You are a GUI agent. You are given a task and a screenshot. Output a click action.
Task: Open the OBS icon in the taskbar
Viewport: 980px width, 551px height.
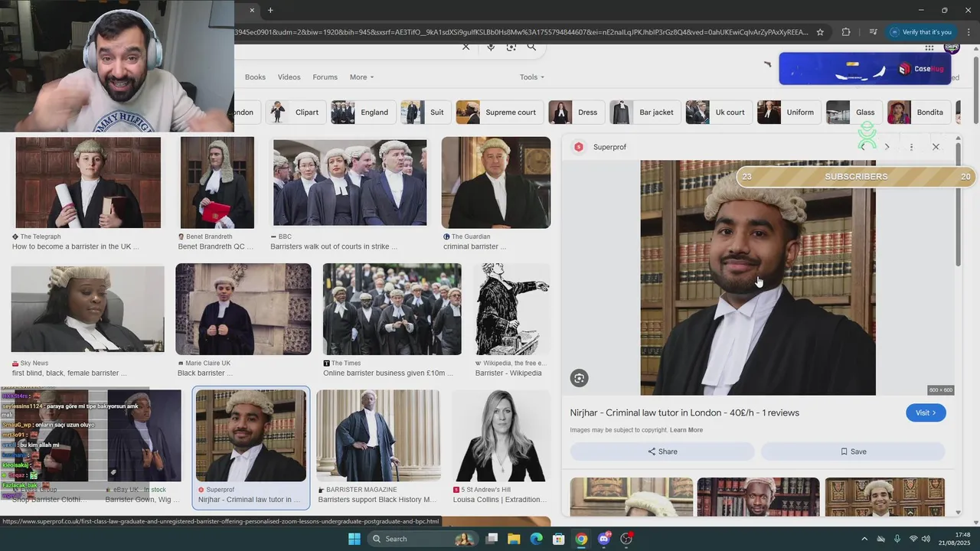[x=626, y=539]
